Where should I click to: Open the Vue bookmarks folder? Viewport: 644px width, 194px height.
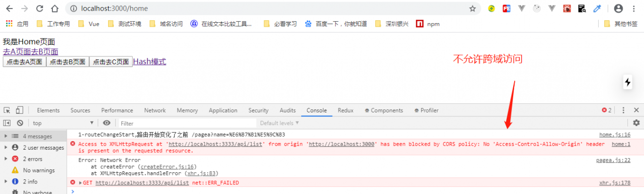[x=89, y=24]
